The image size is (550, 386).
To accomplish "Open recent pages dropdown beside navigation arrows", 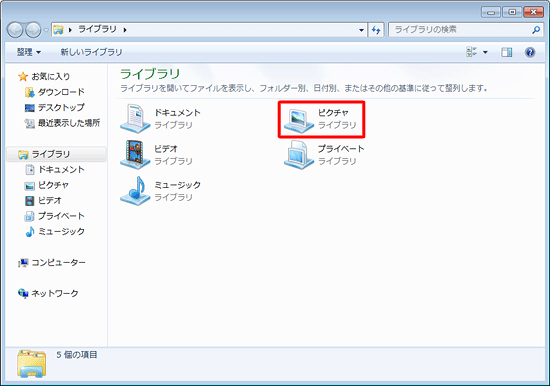I will [46, 30].
